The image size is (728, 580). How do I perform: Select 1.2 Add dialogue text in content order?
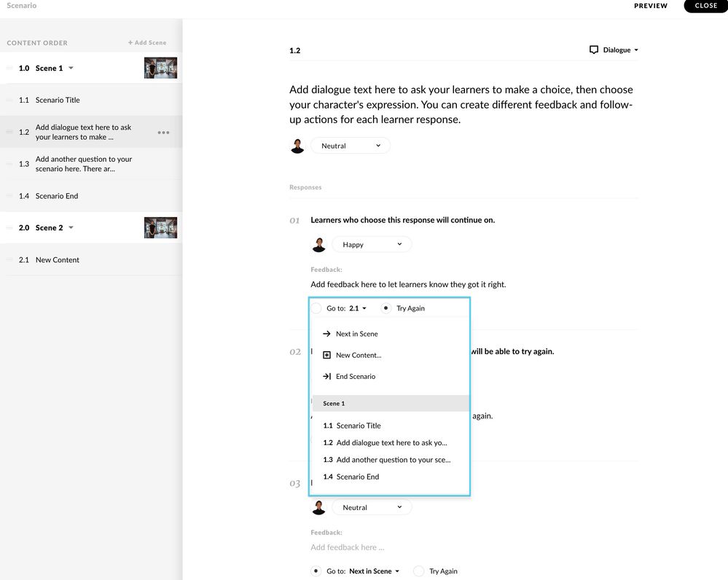coord(91,133)
